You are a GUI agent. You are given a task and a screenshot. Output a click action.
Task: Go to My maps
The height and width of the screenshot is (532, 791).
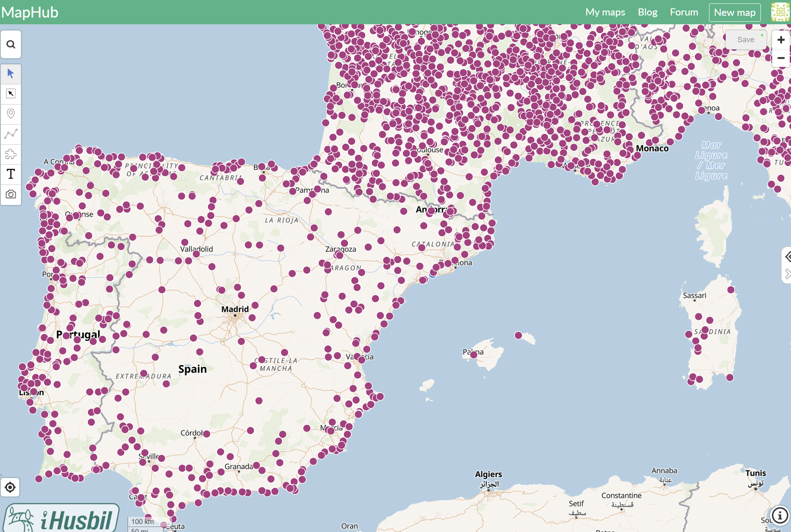(605, 12)
